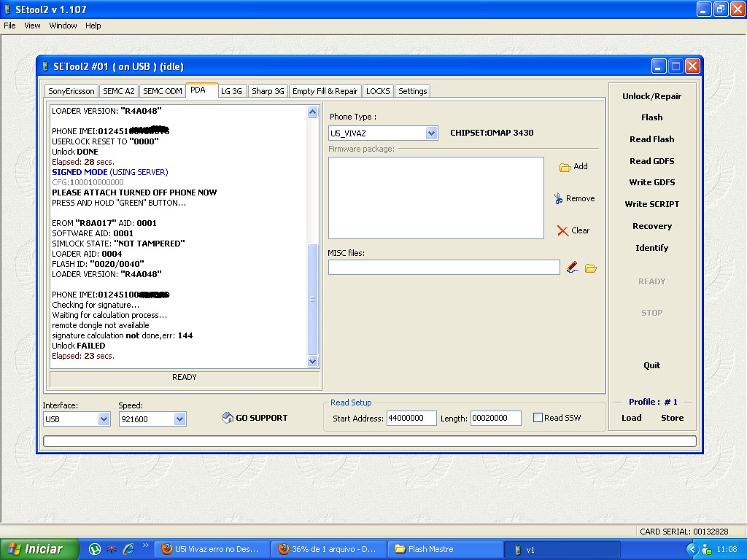Viewport: 747px width, 560px height.
Task: Click the red X Clear icon
Action: click(562, 231)
